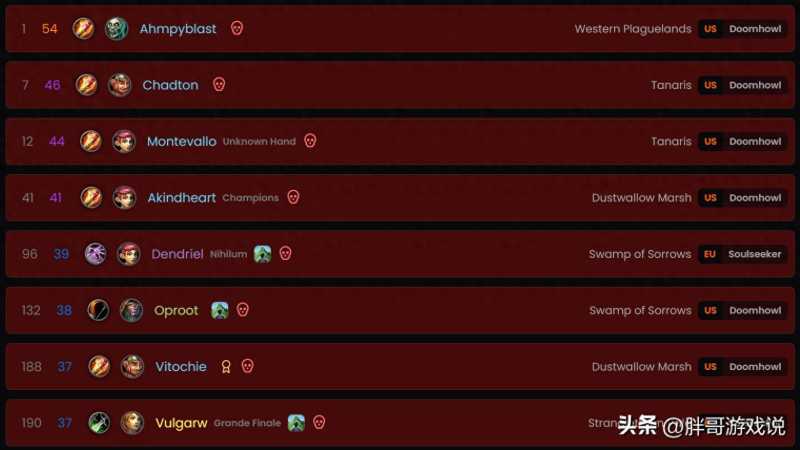Click the skull icon beside Ahmpyblast
The width and height of the screenshot is (800, 450).
[x=237, y=28]
